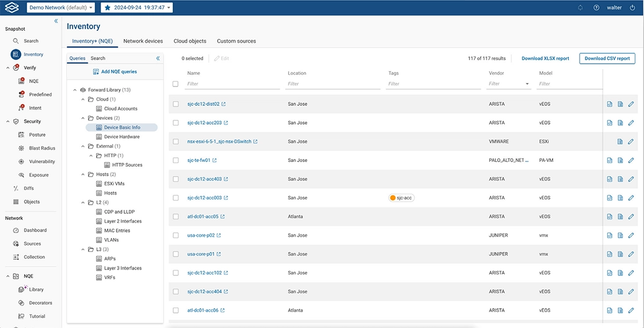The width and height of the screenshot is (644, 328).
Task: Open the Demo Network dropdown
Action: coord(61,8)
